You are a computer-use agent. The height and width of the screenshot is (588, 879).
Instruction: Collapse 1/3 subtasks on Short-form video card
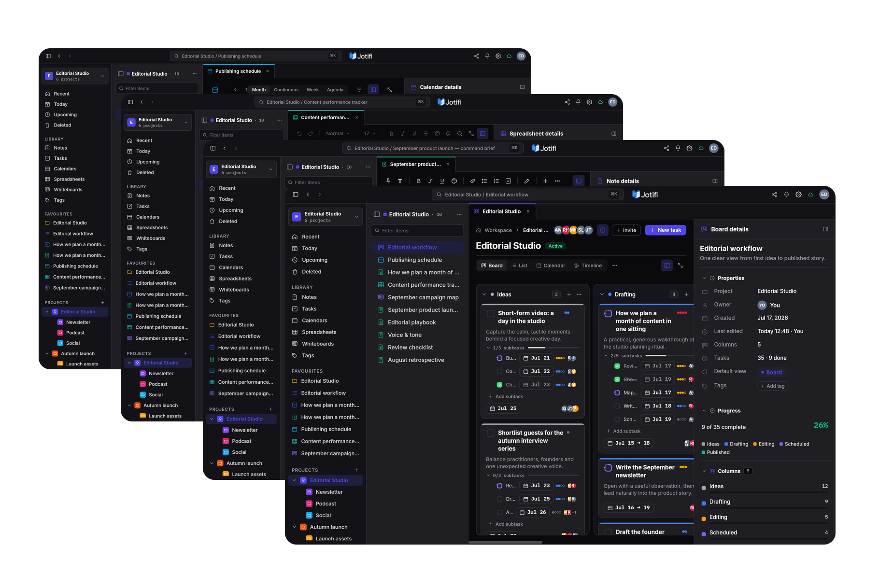pos(488,348)
